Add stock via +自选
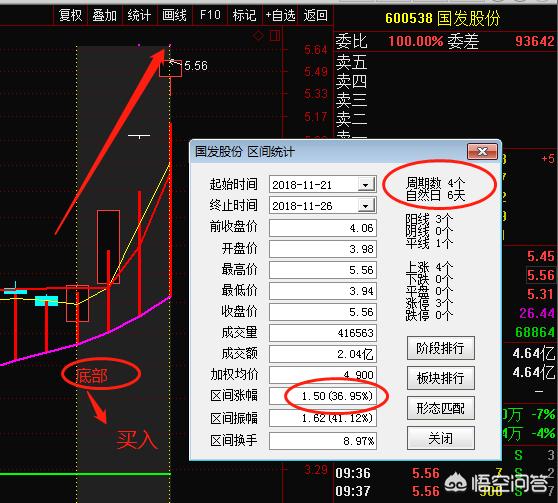Viewport: 558px width, 503px height. click(280, 15)
